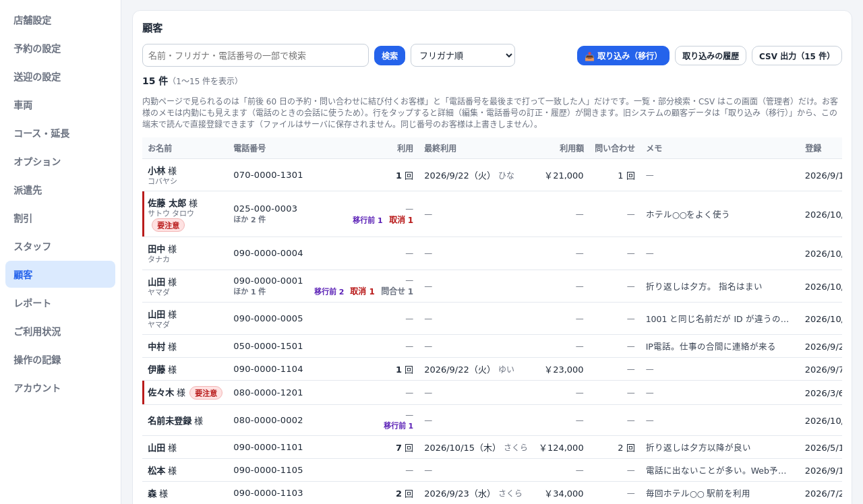The image size is (863, 504).
Task: Open customer row 伊藤 様
Action: [492, 369]
